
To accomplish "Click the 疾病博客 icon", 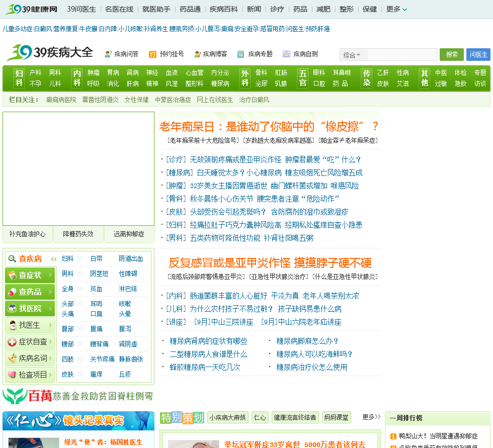I will tap(197, 54).
